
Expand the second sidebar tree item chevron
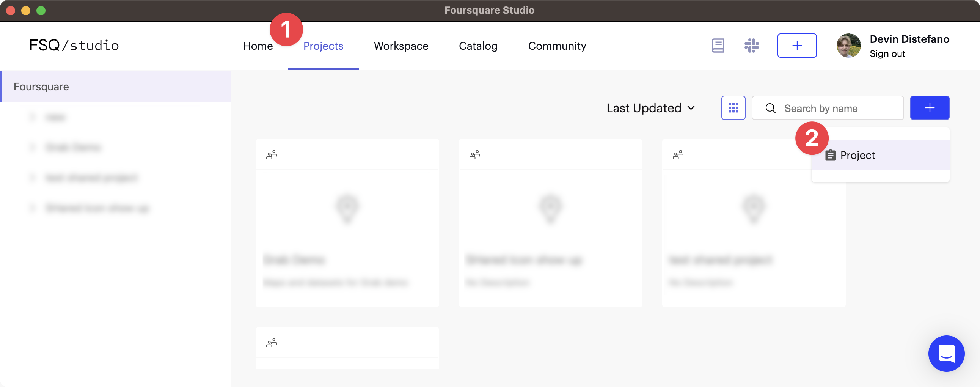pos(32,147)
